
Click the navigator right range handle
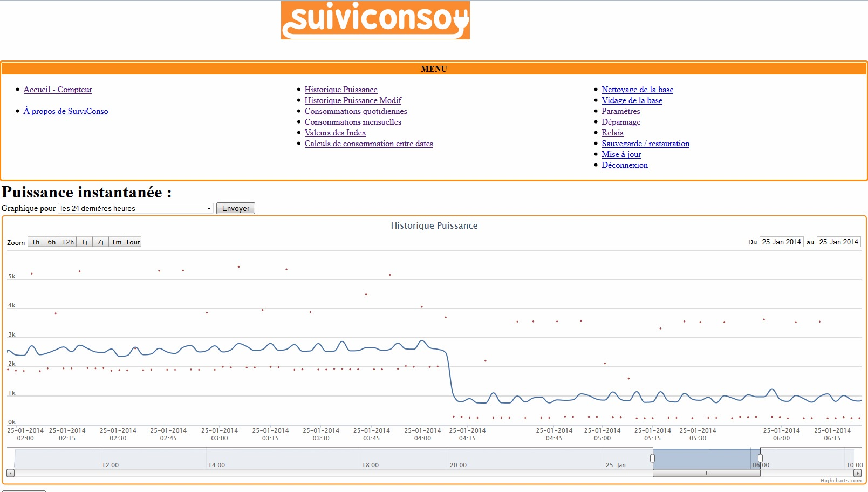[x=760, y=458]
